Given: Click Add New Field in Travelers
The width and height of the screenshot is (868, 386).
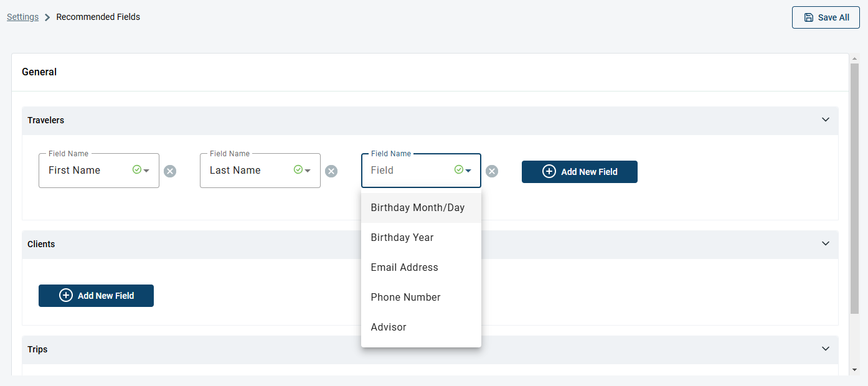Looking at the screenshot, I should click(580, 172).
